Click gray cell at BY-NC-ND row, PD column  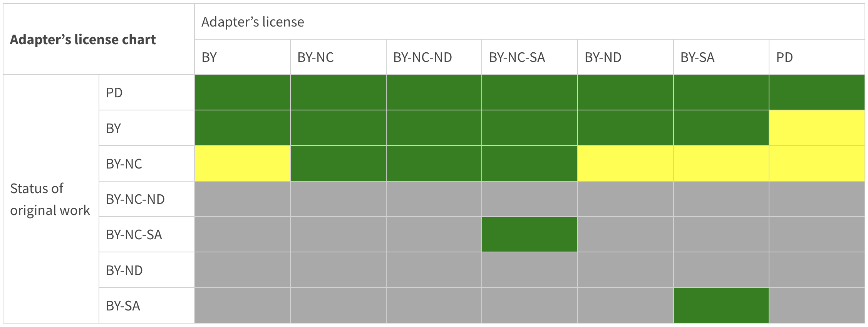click(817, 199)
